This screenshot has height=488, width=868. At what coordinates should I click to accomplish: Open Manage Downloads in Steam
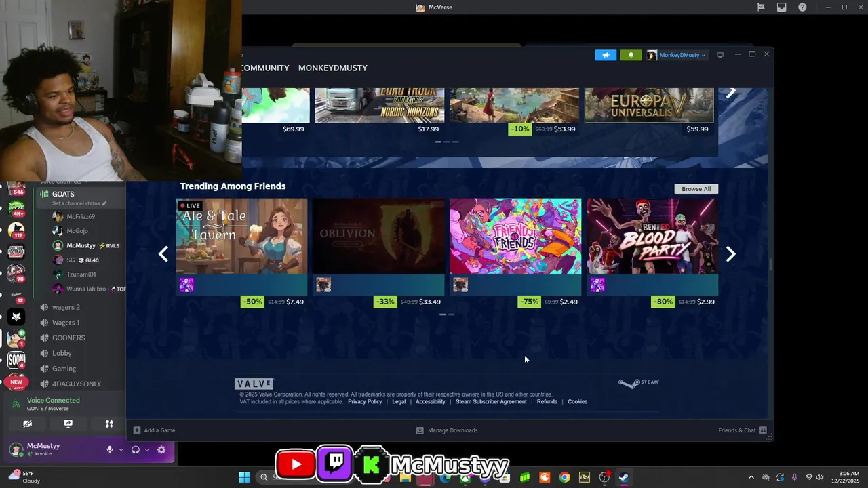[x=446, y=430]
